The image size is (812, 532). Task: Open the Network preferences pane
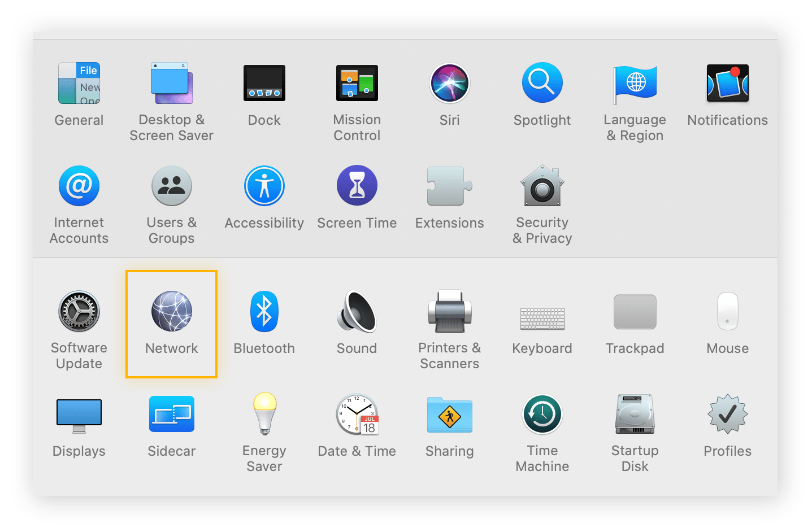pos(172,311)
